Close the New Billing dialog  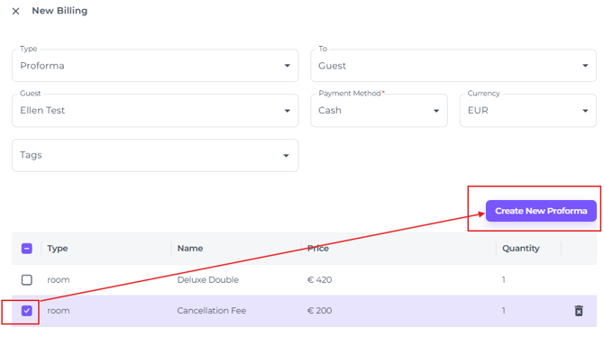tap(15, 12)
